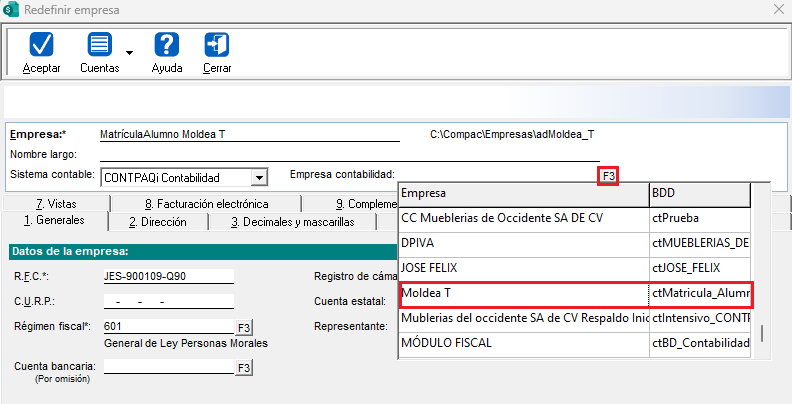Open the Ayuda help icon
The width and height of the screenshot is (792, 404).
[x=166, y=45]
